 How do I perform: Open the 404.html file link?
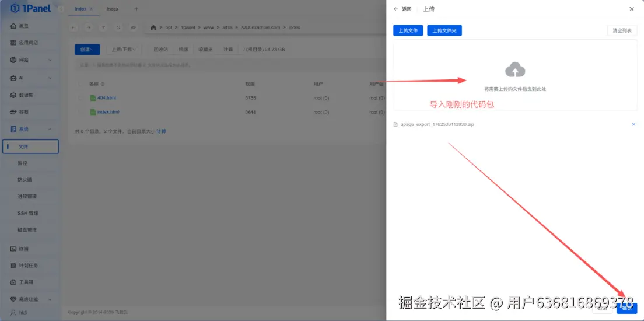[x=106, y=98]
